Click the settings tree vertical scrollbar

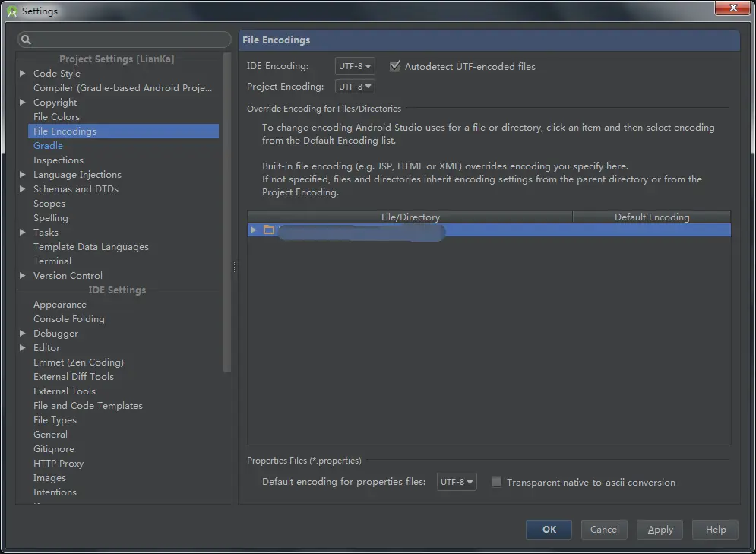pos(227,213)
